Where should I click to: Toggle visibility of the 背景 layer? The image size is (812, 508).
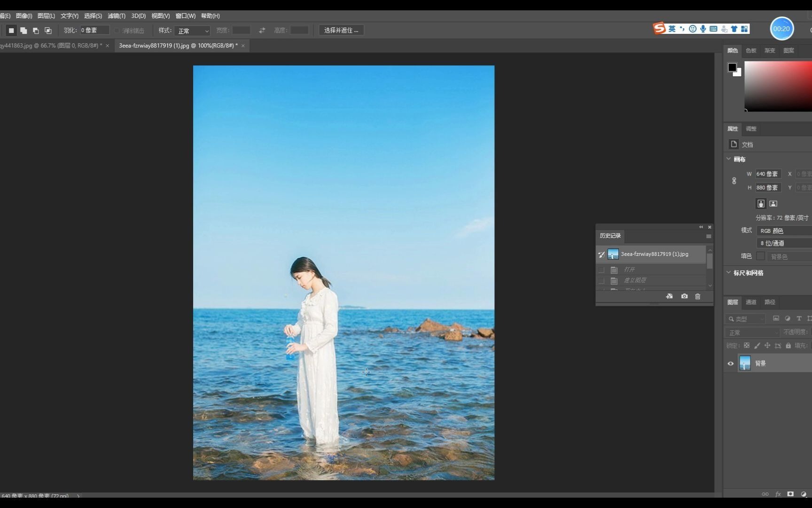(x=730, y=363)
